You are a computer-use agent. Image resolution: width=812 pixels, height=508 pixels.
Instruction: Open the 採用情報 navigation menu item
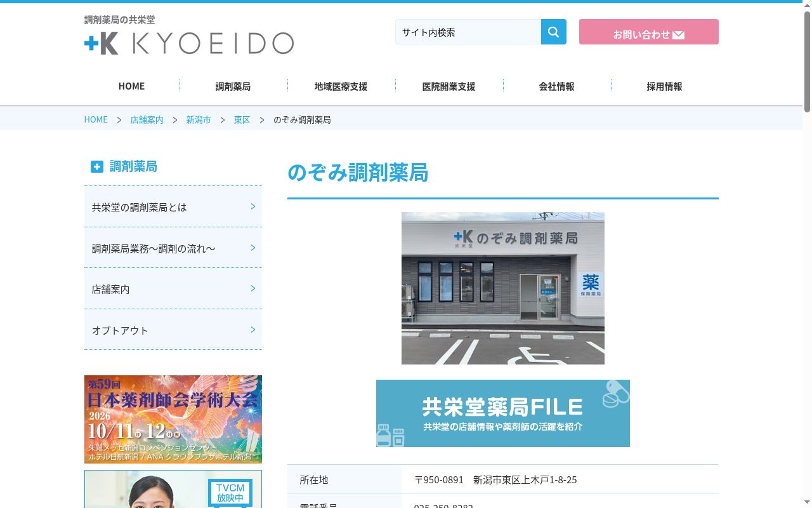(664, 86)
